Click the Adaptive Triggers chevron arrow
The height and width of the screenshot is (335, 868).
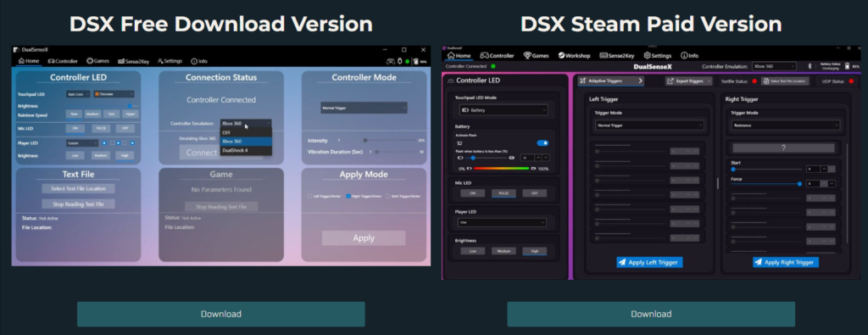tap(641, 81)
